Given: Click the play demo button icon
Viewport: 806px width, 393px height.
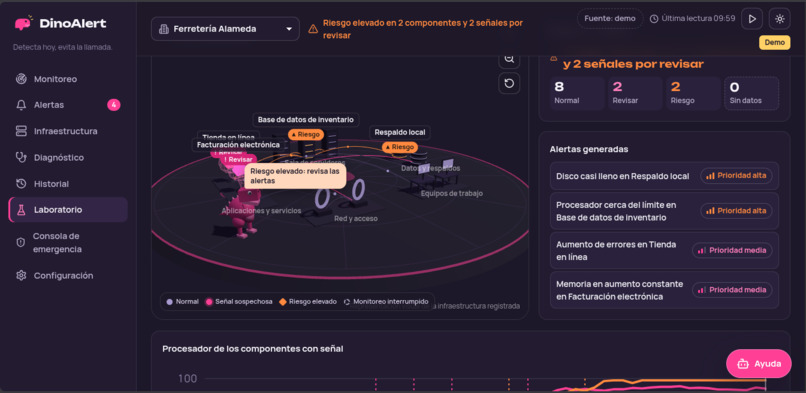Looking at the screenshot, I should pyautogui.click(x=752, y=19).
